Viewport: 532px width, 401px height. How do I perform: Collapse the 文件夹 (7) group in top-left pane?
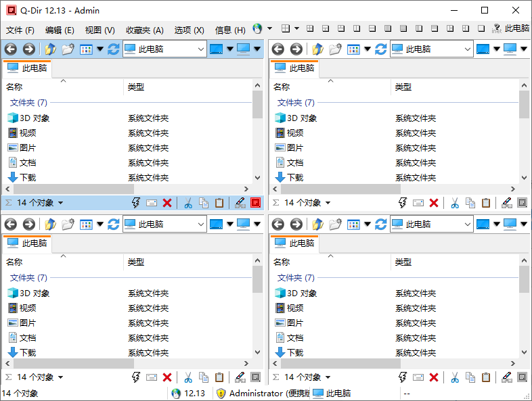(28, 102)
